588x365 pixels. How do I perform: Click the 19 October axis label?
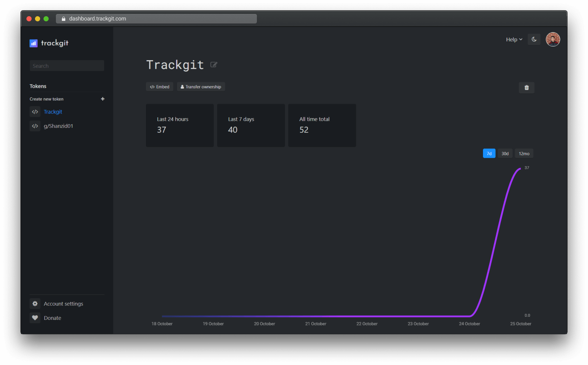point(213,324)
